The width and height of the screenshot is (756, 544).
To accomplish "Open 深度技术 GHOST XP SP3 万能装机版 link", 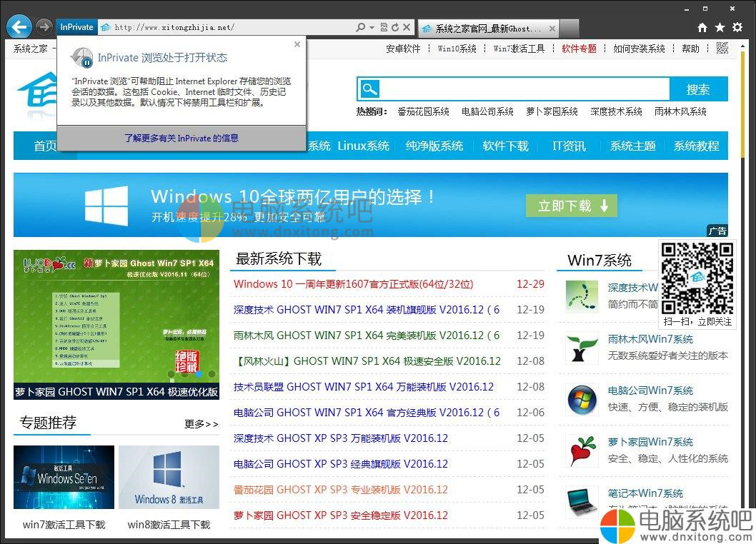I will pyautogui.click(x=341, y=438).
